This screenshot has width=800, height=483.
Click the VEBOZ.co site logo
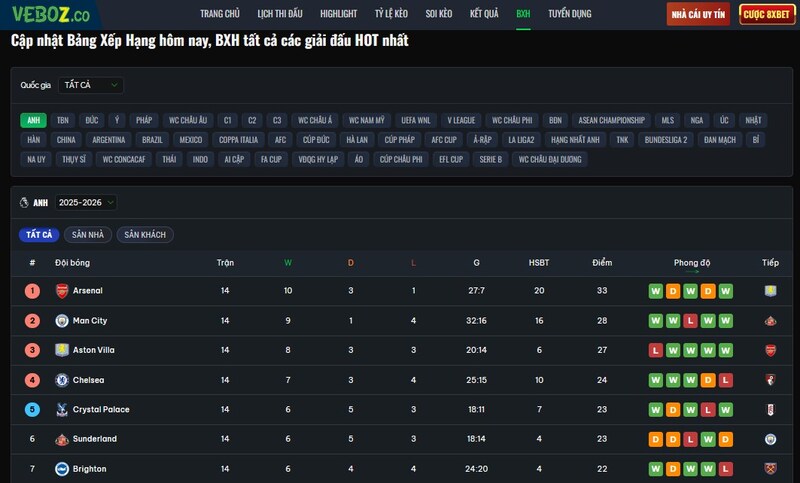(51, 14)
